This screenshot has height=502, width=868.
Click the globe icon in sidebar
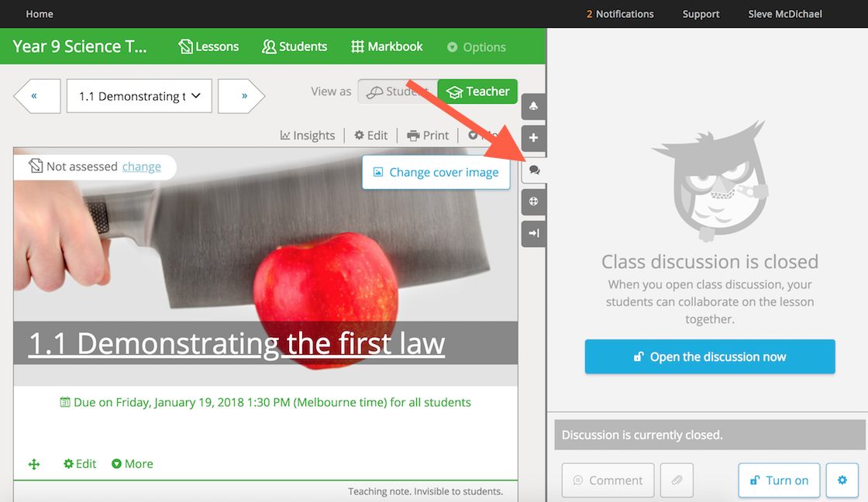coord(533,201)
